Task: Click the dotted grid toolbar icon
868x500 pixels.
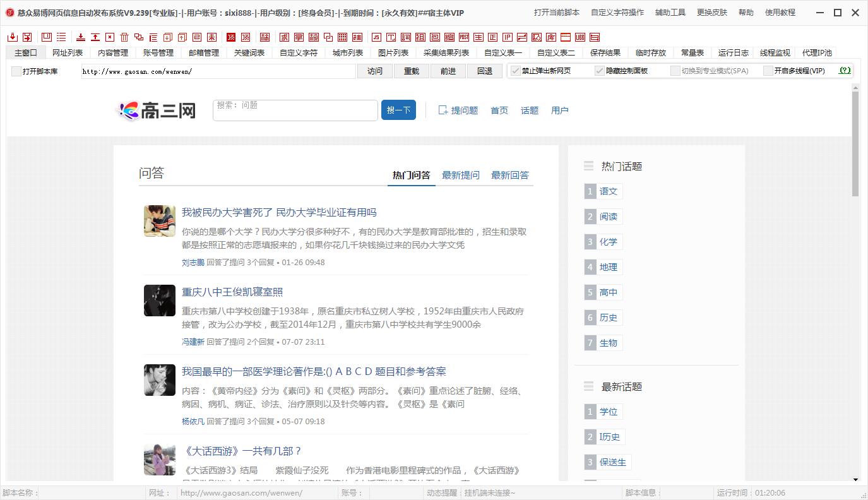Action: pyautogui.click(x=342, y=37)
